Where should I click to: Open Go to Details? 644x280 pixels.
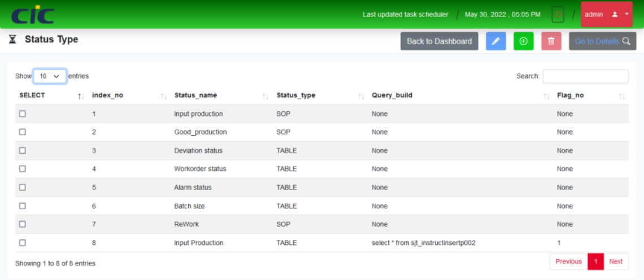pyautogui.click(x=602, y=41)
